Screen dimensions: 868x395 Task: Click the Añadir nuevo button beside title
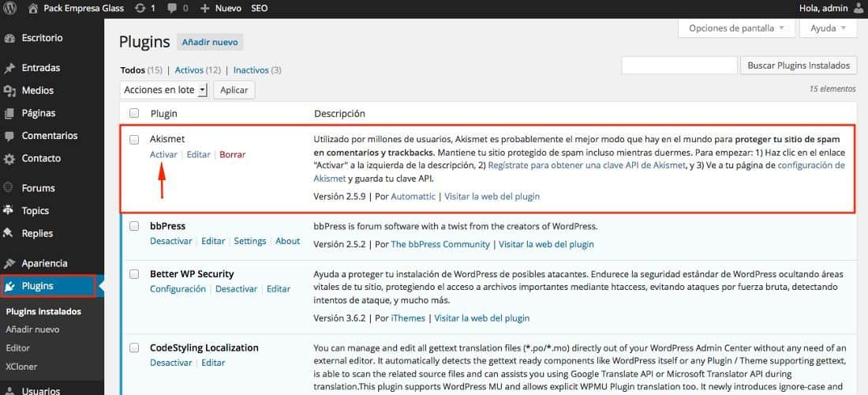pos(210,42)
